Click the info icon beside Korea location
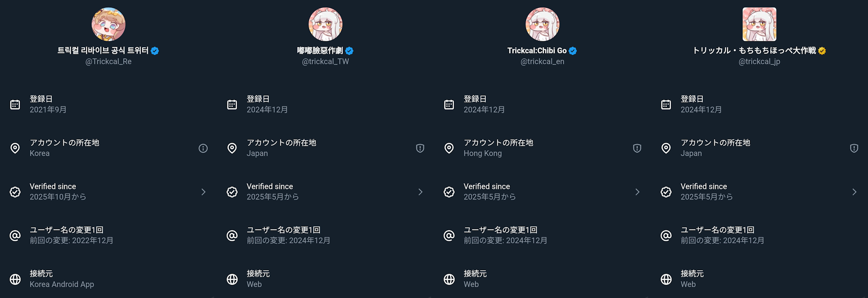 (203, 148)
